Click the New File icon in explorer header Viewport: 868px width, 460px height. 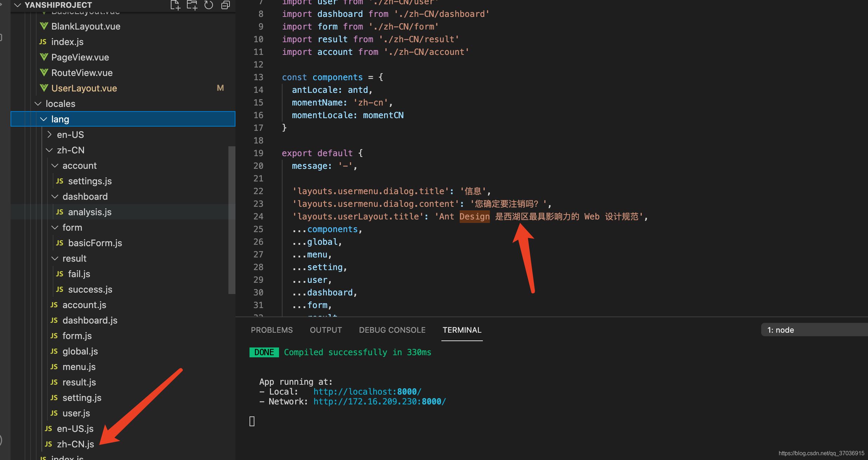(x=175, y=5)
